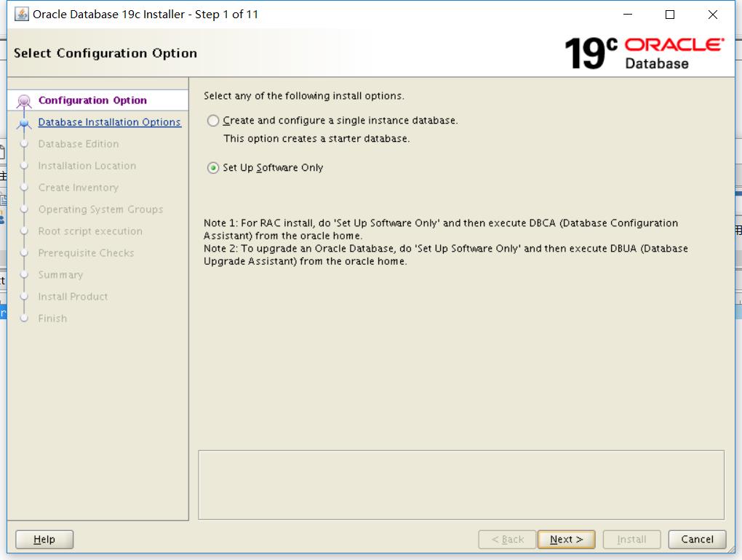Click the Finish step circle icon
742x560 pixels.
pos(23,318)
